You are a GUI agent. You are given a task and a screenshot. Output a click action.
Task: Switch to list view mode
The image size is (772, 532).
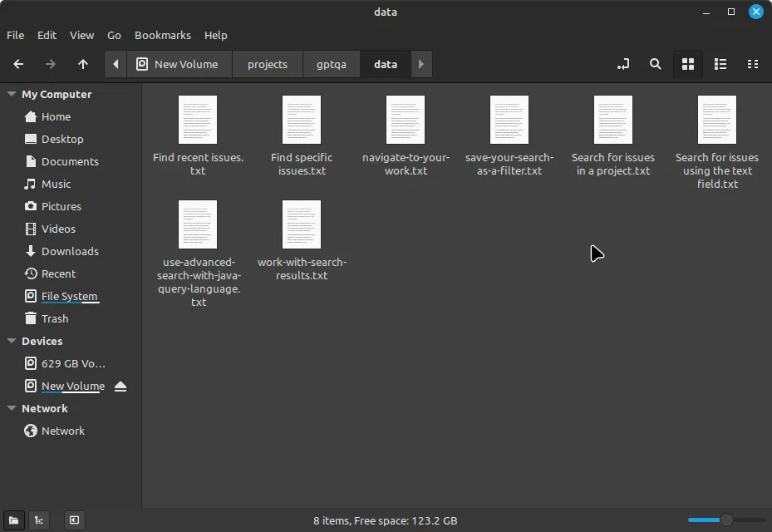click(720, 64)
